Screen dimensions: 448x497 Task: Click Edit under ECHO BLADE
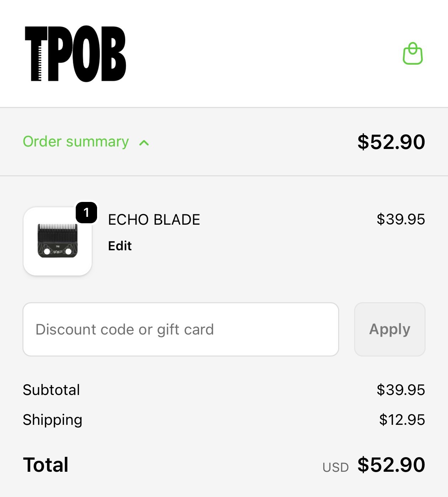pos(120,246)
